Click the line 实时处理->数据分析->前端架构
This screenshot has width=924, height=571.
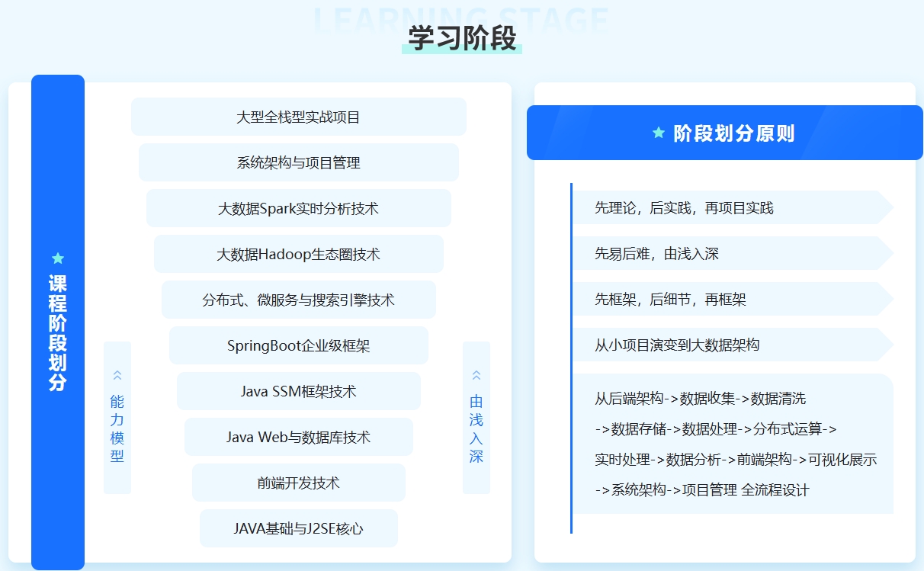[x=736, y=460]
